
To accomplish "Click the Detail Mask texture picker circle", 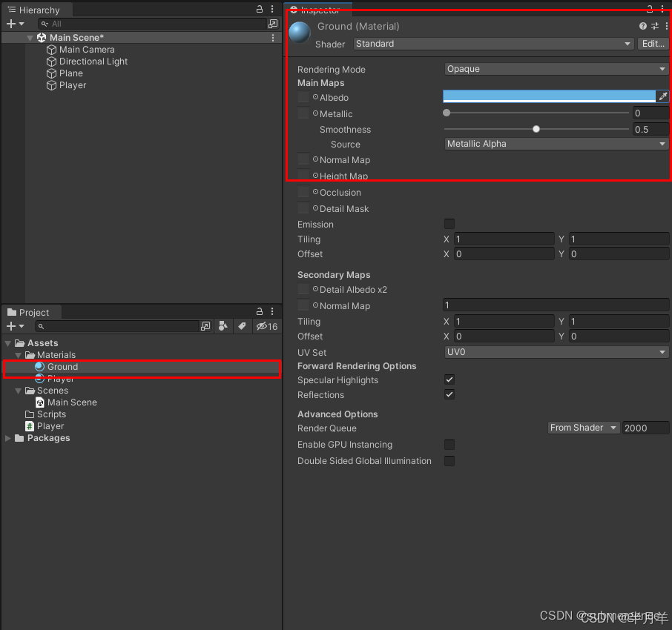I will point(315,208).
